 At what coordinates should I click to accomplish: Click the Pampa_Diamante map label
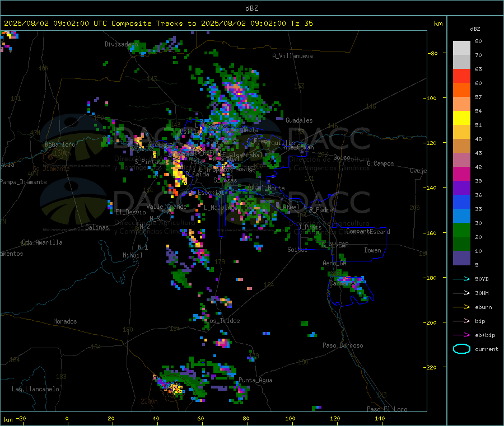[x=24, y=182]
